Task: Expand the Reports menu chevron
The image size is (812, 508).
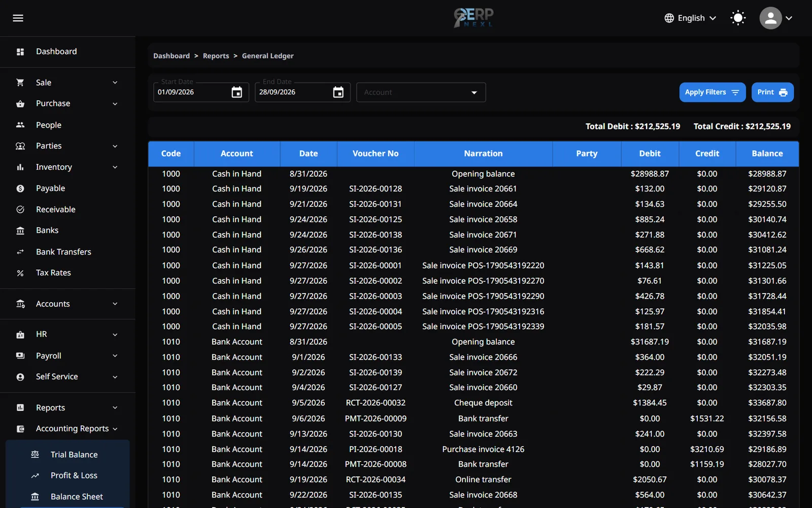Action: click(x=115, y=407)
